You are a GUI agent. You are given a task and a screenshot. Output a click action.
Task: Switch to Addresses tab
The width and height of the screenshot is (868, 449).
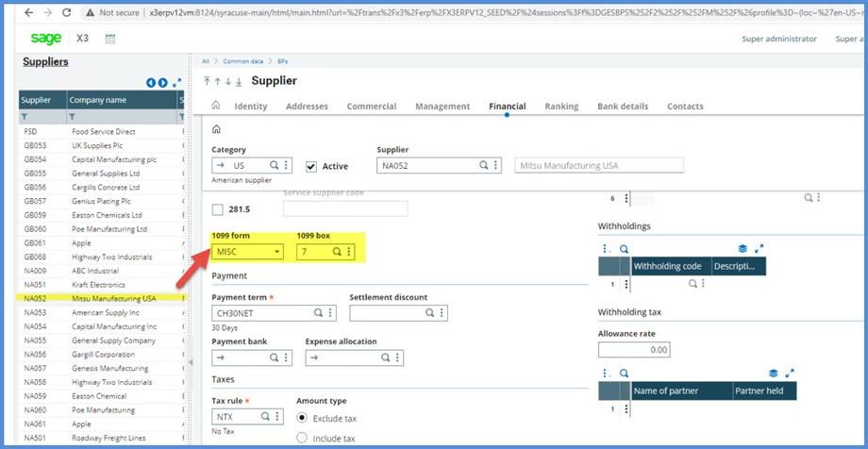[307, 107]
